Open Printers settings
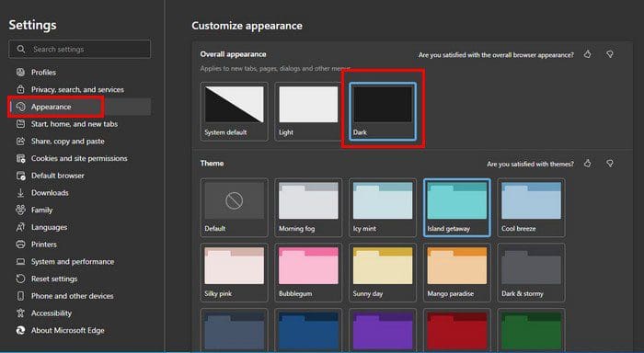644x353 pixels. click(x=80, y=245)
